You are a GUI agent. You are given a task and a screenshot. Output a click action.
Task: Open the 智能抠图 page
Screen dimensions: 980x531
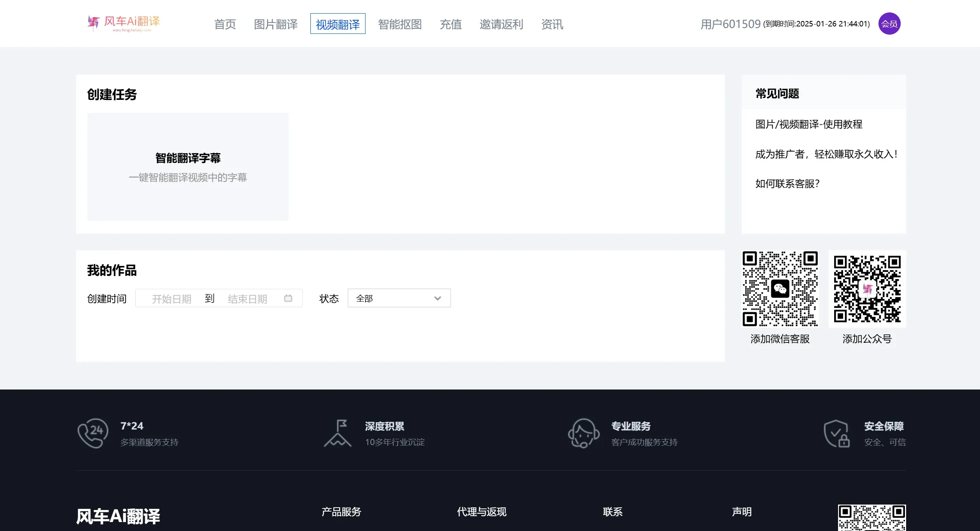coord(400,24)
